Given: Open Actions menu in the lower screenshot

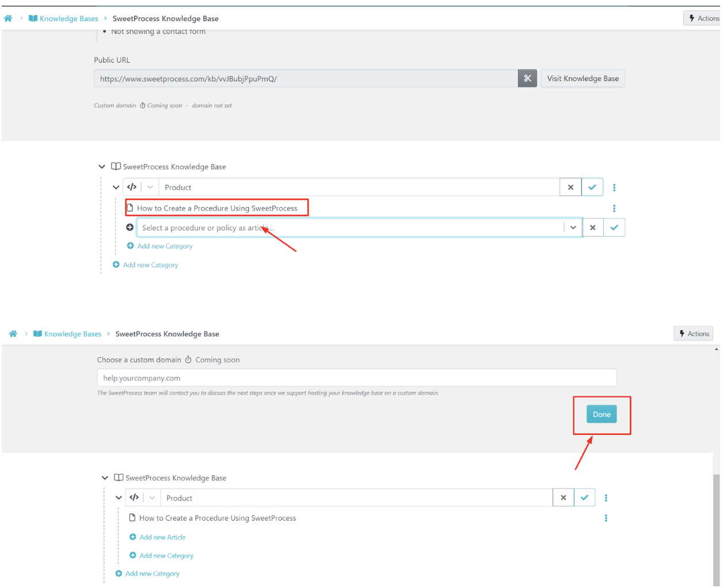Looking at the screenshot, I should click(x=693, y=334).
